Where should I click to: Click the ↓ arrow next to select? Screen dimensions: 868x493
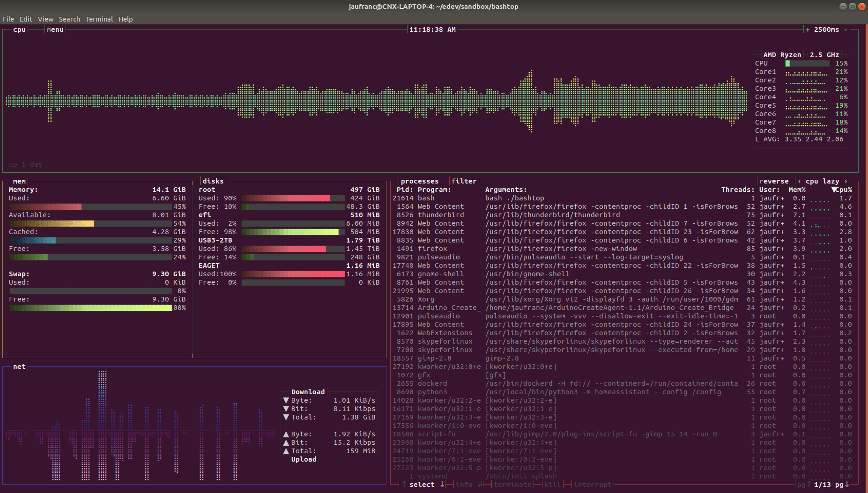point(442,485)
